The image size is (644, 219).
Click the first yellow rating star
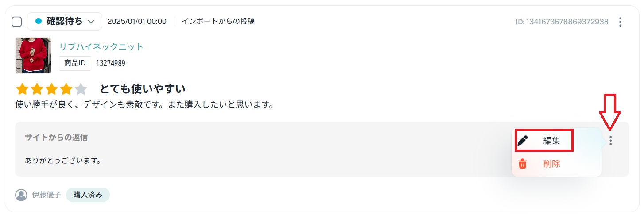coord(22,89)
